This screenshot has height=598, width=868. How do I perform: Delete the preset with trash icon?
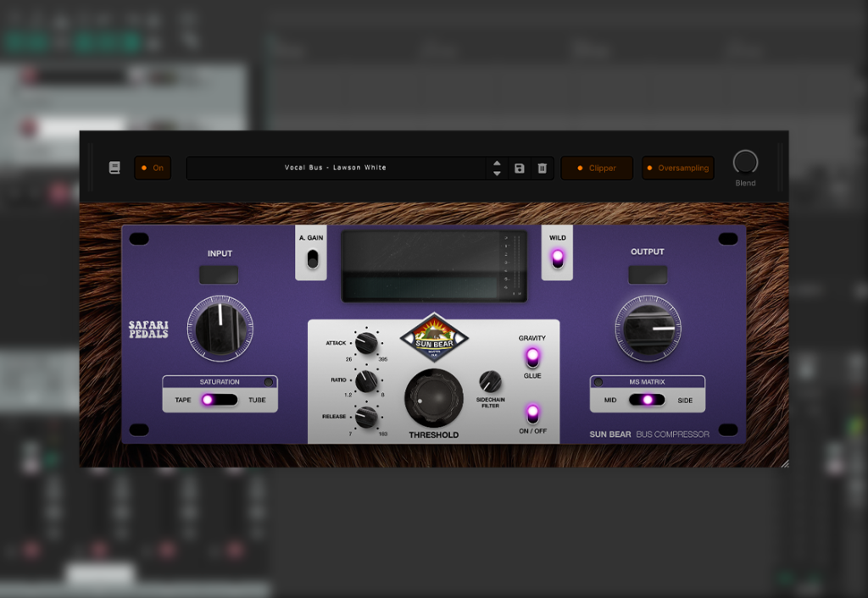(542, 169)
